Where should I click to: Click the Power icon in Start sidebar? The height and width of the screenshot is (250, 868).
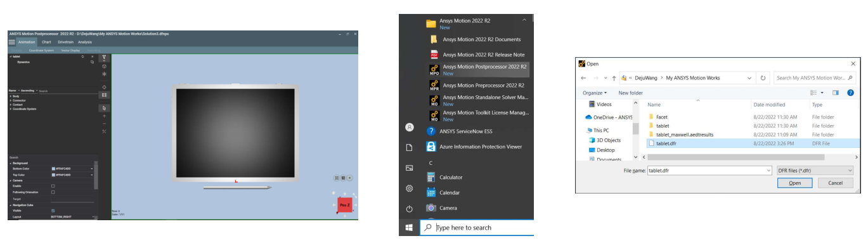[x=409, y=209]
